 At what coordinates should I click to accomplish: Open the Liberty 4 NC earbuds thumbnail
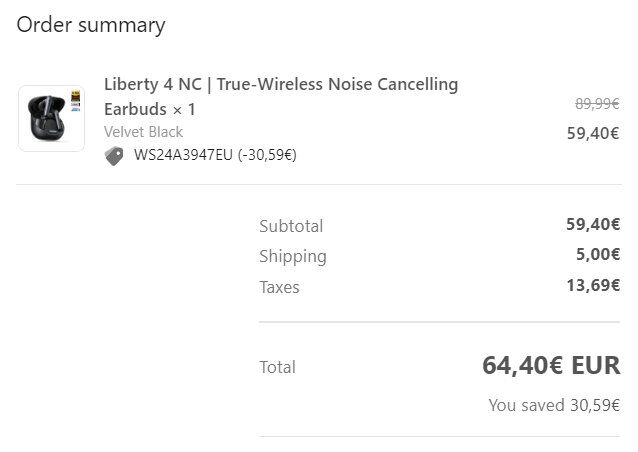[x=51, y=118]
